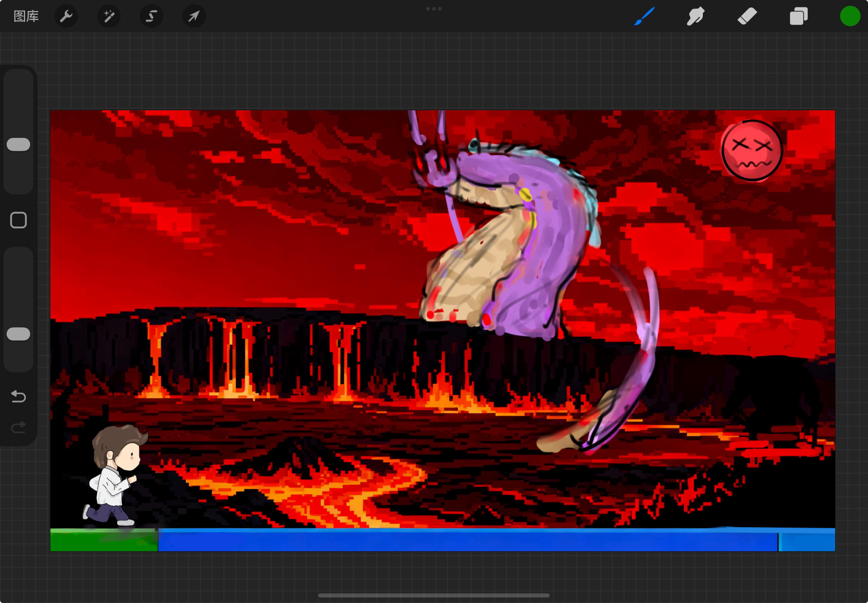Select the Eraser tool
Screen dimensions: 868x603
[x=747, y=16]
